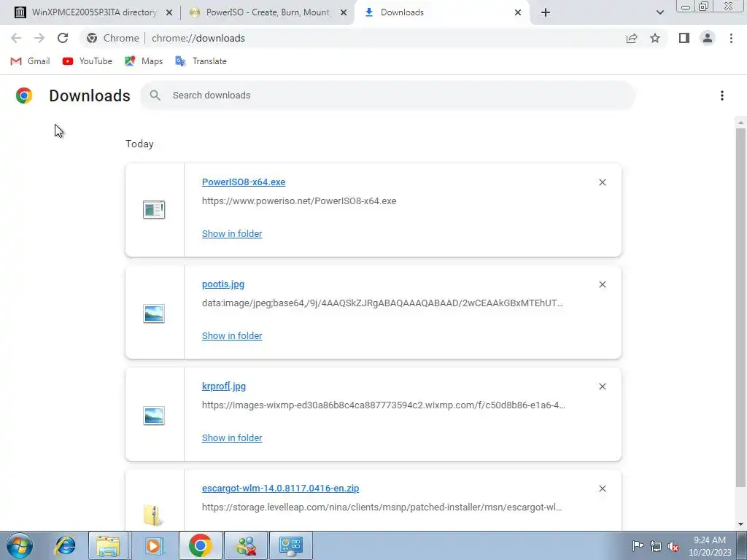Open Downloads page more actions menu
The width and height of the screenshot is (747, 560).
click(722, 96)
